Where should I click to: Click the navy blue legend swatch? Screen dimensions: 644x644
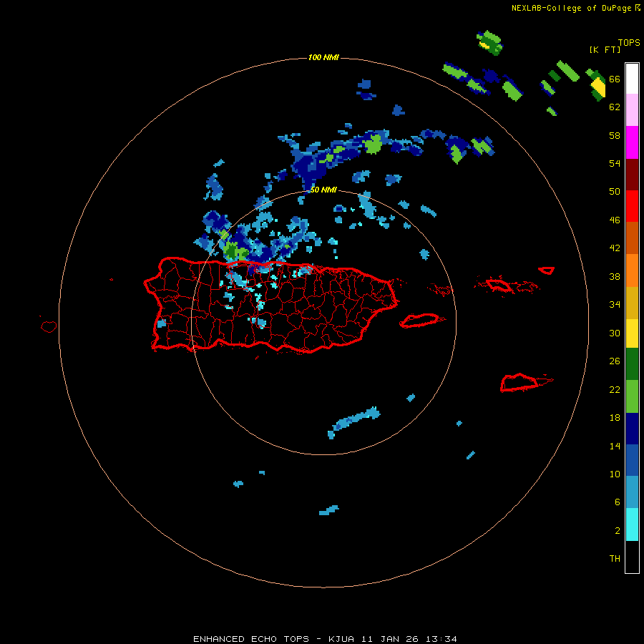(x=632, y=429)
